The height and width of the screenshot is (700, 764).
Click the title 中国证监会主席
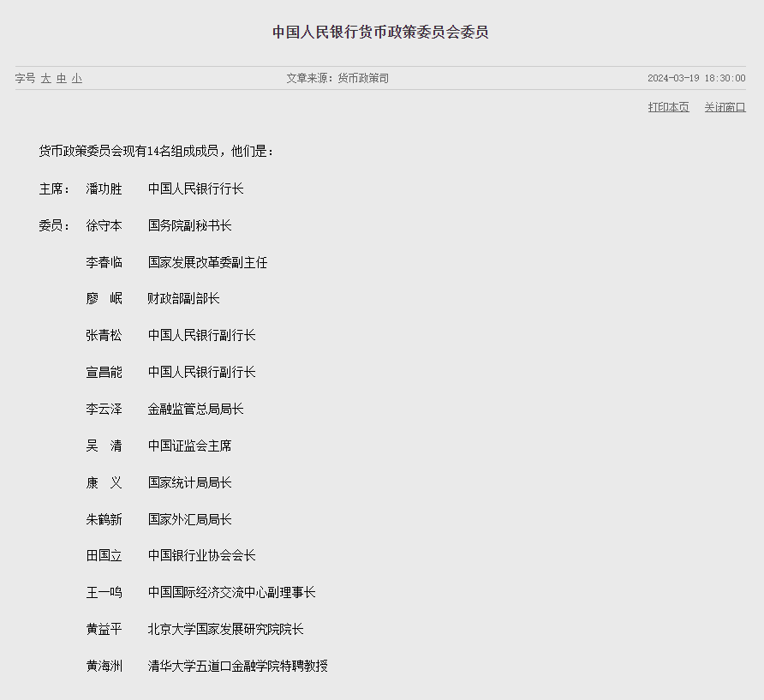click(x=189, y=446)
